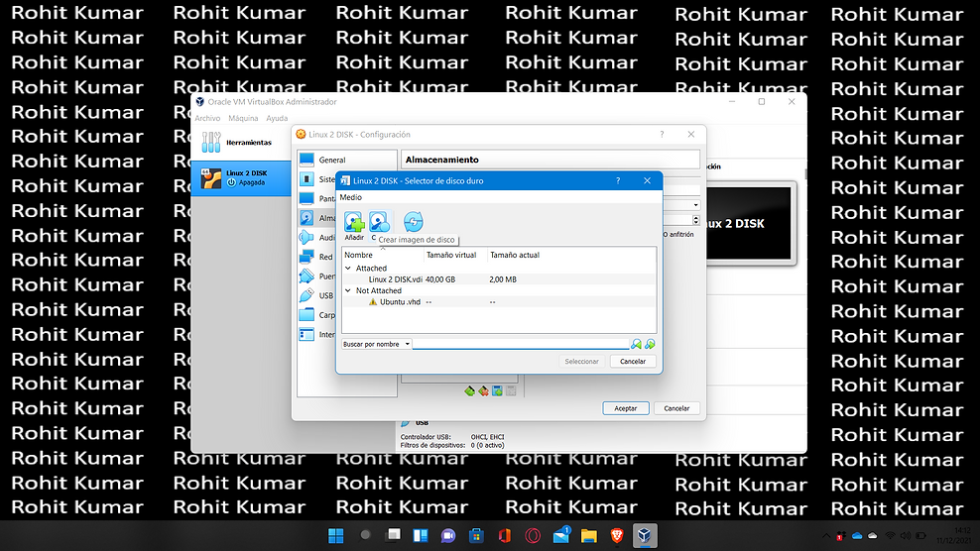The width and height of the screenshot is (980, 551).
Task: Open the Opera browser taskbar icon
Action: click(x=533, y=535)
